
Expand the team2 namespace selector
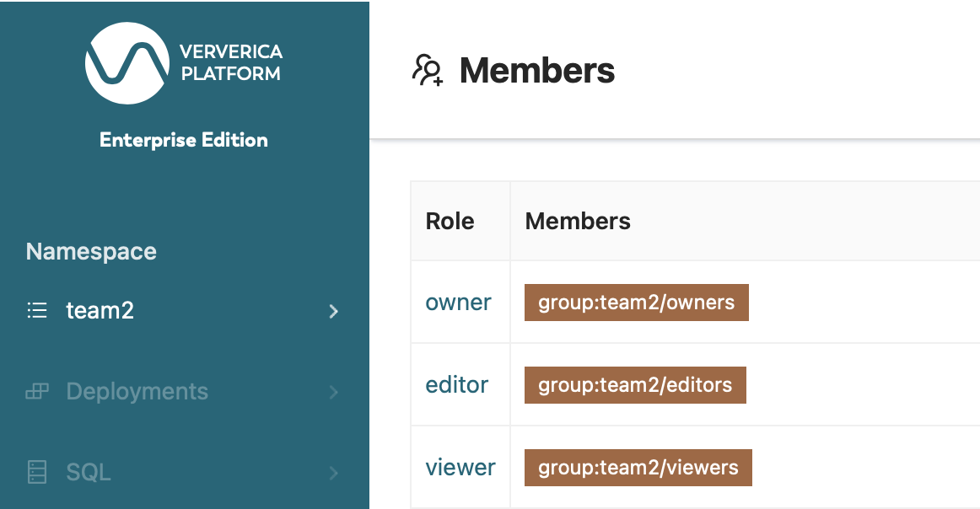(x=333, y=311)
